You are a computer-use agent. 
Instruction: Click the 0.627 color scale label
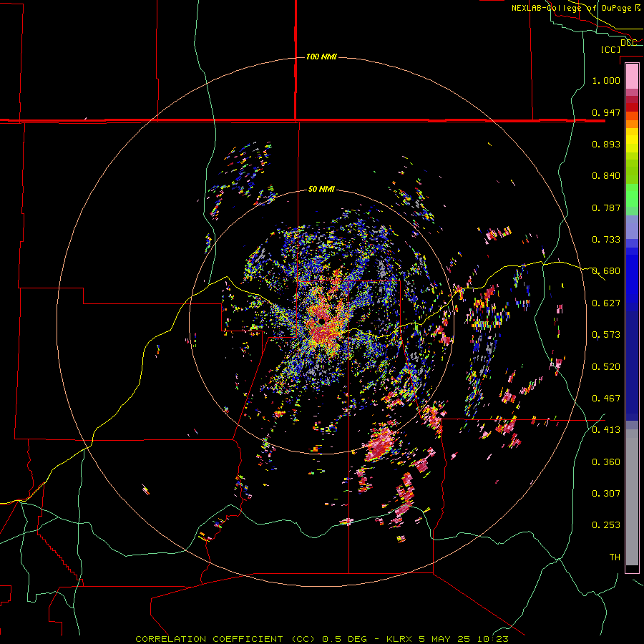[x=606, y=303]
